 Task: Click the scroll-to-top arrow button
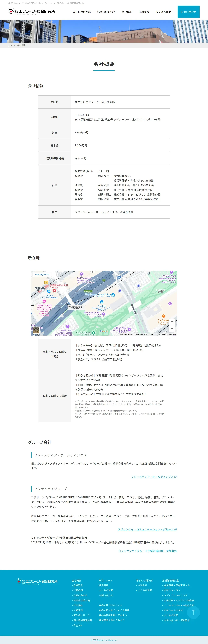point(193,612)
